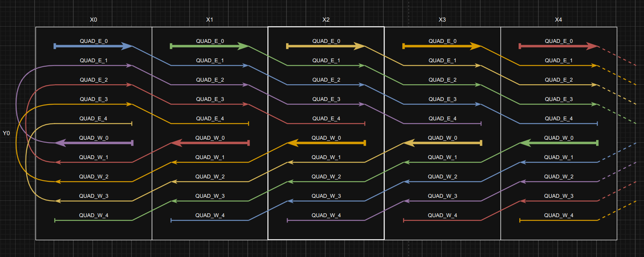Select the QUAD_W_2 label in column X3
The width and height of the screenshot is (644, 257).
pyautogui.click(x=442, y=177)
